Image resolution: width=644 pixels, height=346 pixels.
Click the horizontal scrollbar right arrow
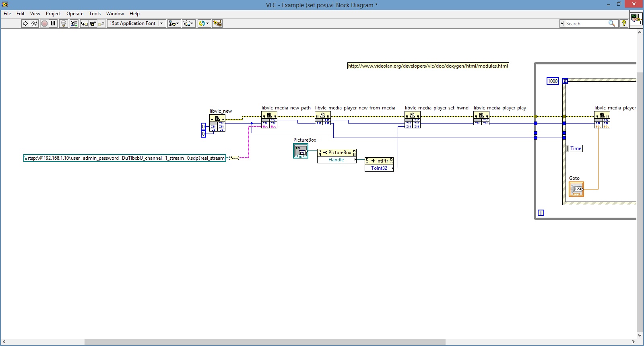coord(633,342)
